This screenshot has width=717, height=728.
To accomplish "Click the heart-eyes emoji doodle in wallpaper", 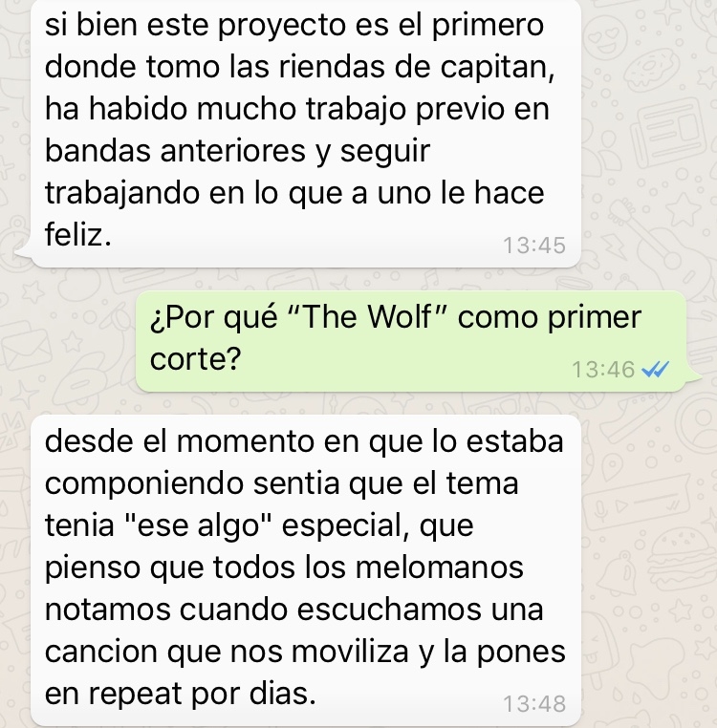I will click(606, 38).
